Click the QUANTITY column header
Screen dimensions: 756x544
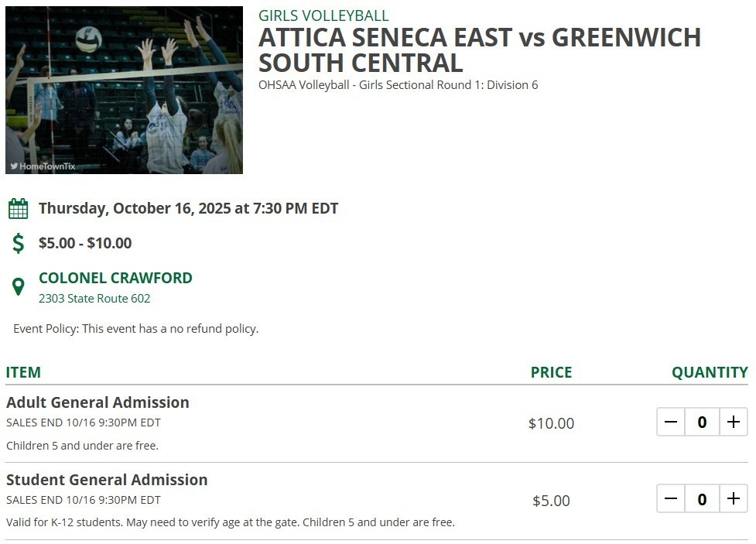coord(710,372)
